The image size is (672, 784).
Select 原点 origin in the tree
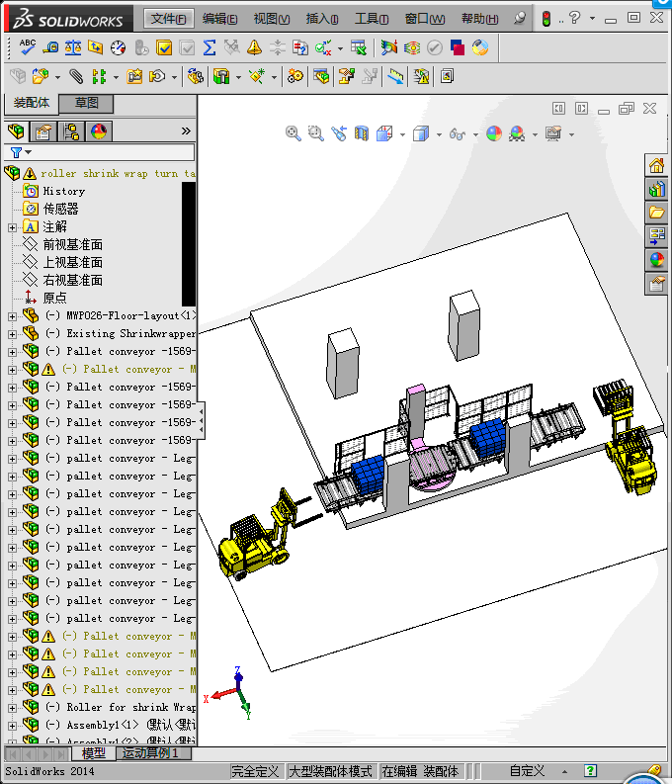54,298
